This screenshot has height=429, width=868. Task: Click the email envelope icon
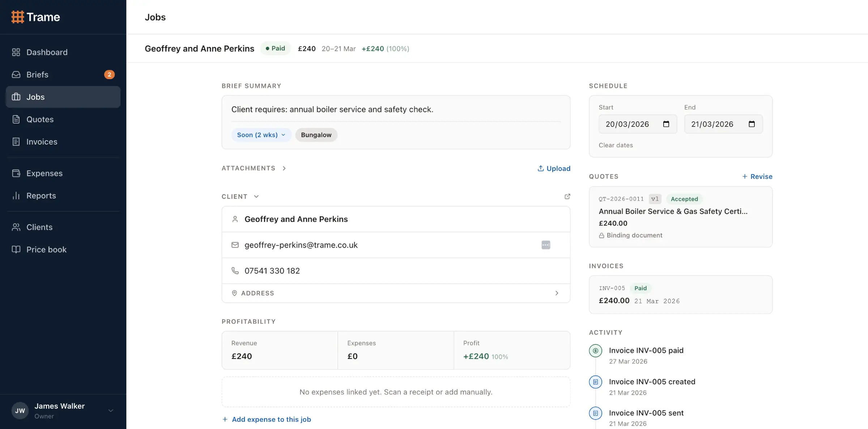click(x=235, y=245)
